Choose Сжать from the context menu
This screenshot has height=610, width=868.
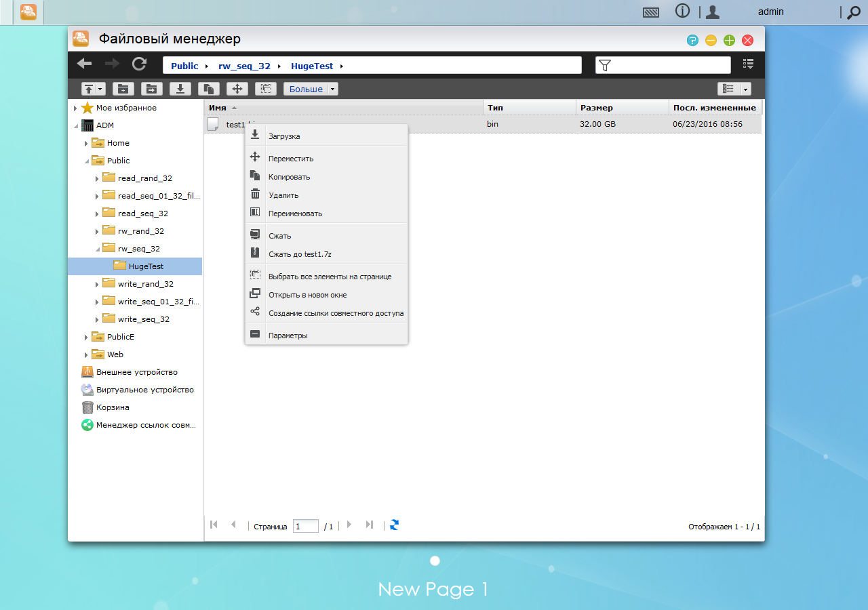(x=326, y=236)
